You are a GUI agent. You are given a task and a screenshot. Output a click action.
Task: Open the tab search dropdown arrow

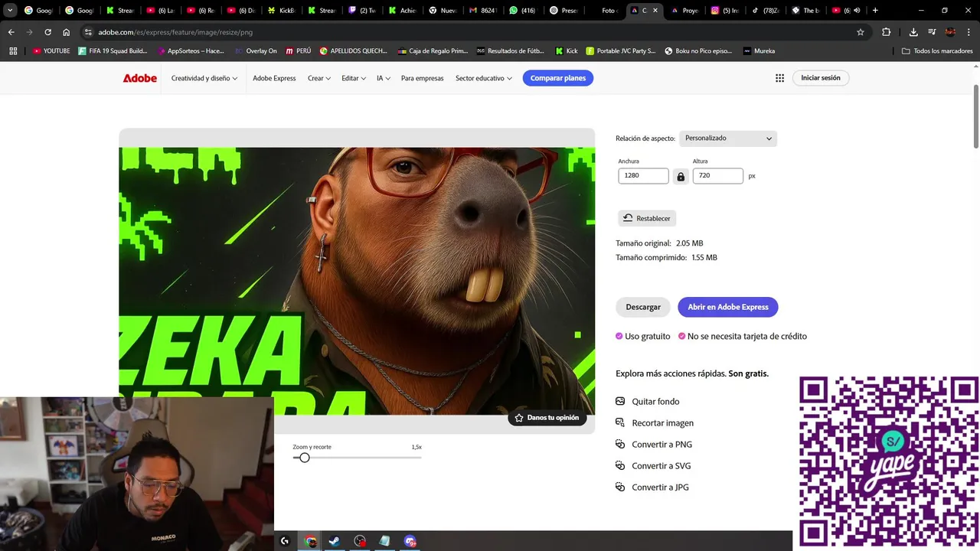point(10,11)
